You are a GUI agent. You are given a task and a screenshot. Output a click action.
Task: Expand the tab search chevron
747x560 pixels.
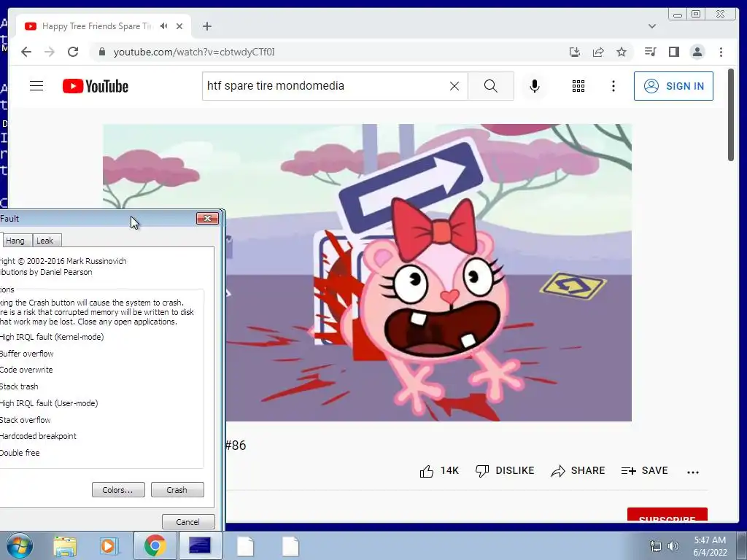pyautogui.click(x=652, y=26)
